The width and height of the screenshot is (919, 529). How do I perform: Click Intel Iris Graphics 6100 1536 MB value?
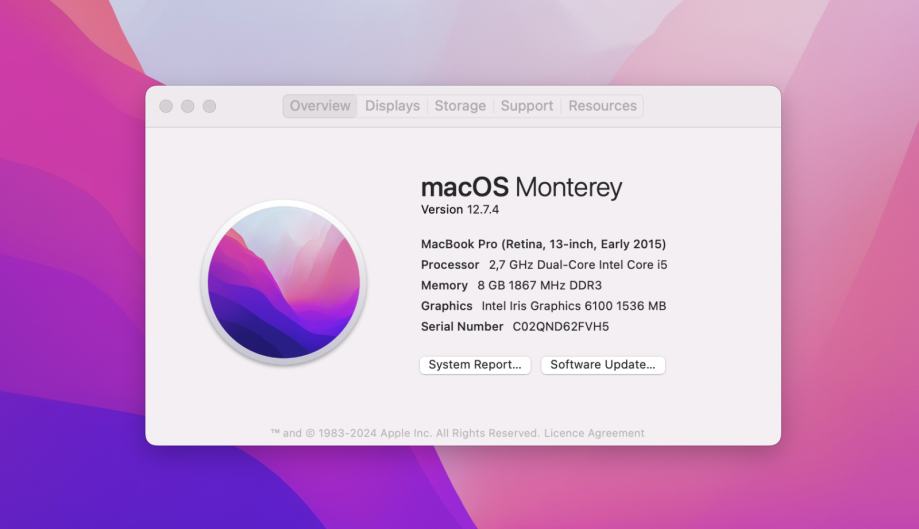click(x=574, y=306)
